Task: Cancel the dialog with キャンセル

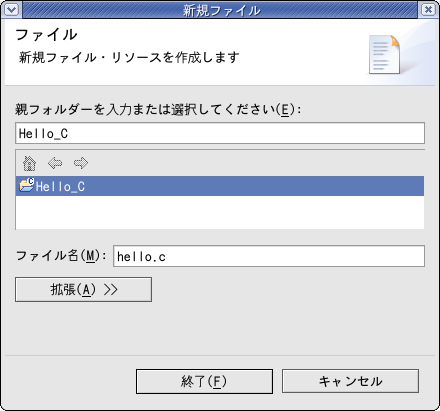Action: 350,381
